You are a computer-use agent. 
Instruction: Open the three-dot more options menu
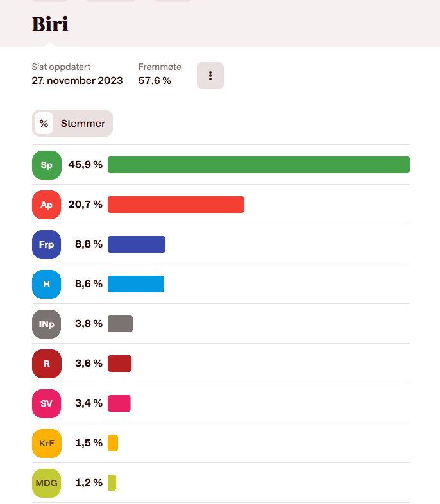click(210, 76)
